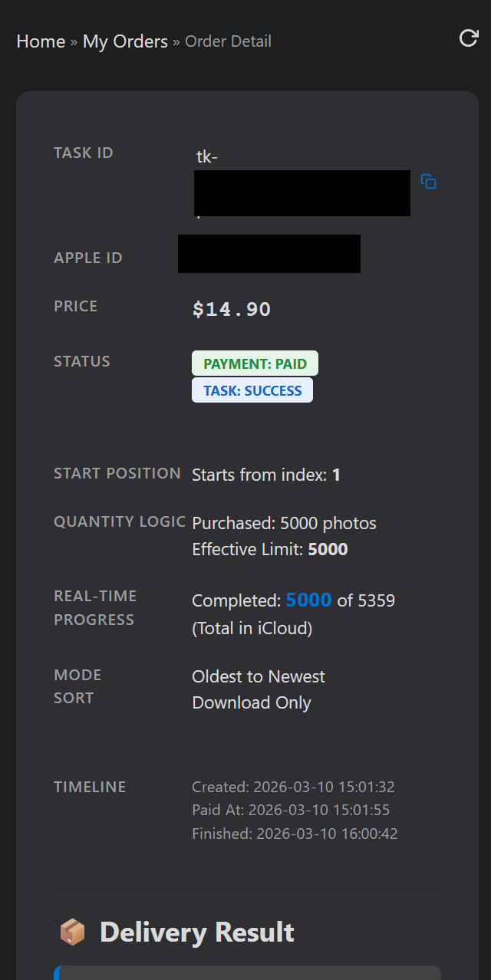The height and width of the screenshot is (980, 491).
Task: Click the Starts from index text
Action: point(265,475)
